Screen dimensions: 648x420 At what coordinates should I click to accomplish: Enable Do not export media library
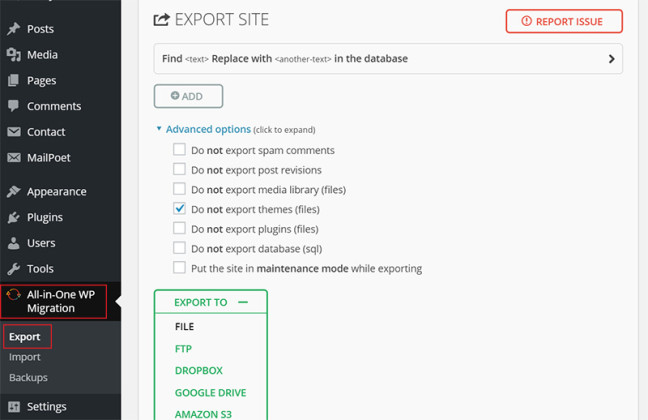[x=179, y=189]
